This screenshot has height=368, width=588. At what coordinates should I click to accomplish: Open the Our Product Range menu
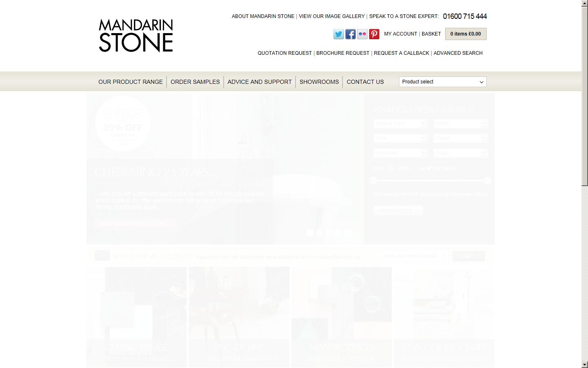point(131,82)
